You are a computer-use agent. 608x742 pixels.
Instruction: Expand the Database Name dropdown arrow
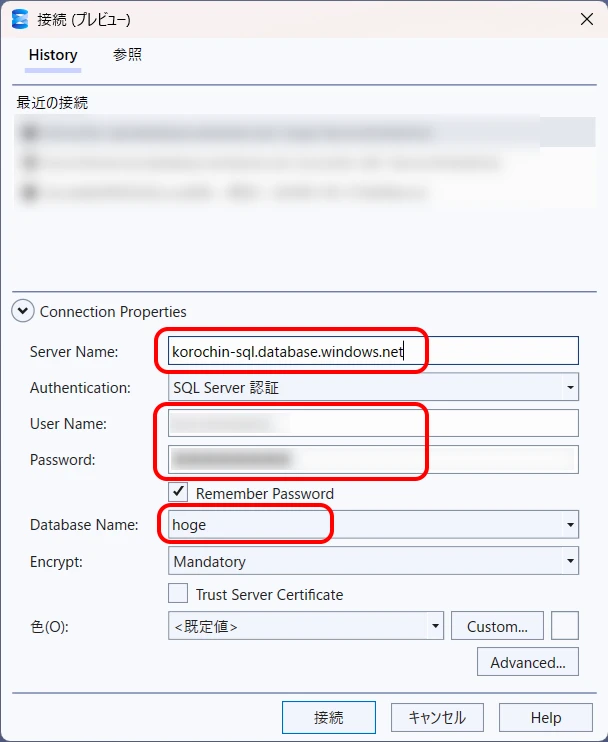pyautogui.click(x=570, y=524)
